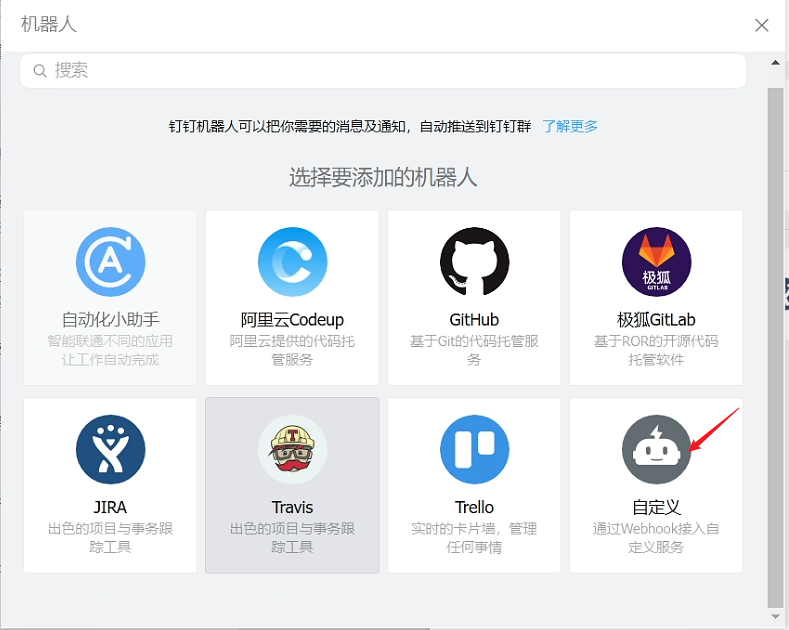Click the 极狐GitLab title text
The image size is (789, 630).
(x=656, y=320)
